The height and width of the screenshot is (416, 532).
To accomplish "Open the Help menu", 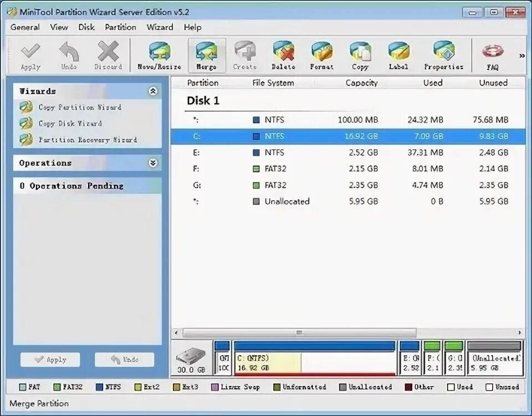I will tap(193, 27).
